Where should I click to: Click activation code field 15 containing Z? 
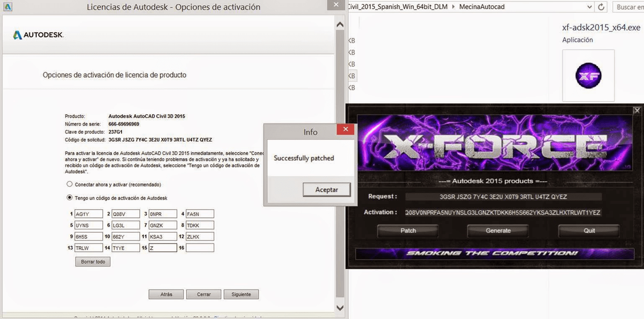pyautogui.click(x=163, y=248)
